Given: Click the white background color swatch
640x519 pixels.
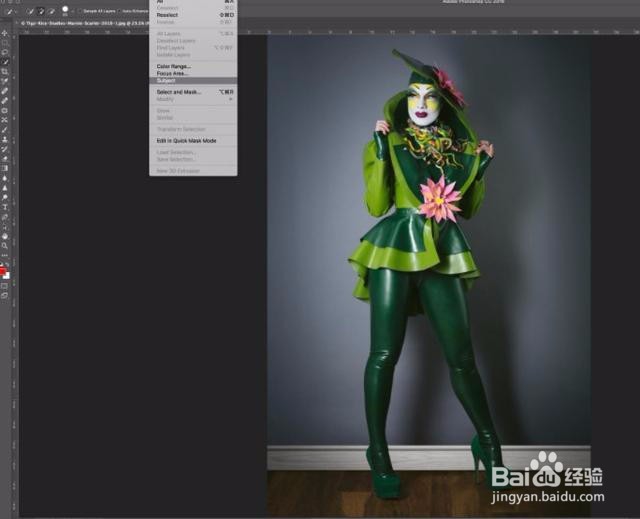Looking at the screenshot, I should tap(7, 276).
